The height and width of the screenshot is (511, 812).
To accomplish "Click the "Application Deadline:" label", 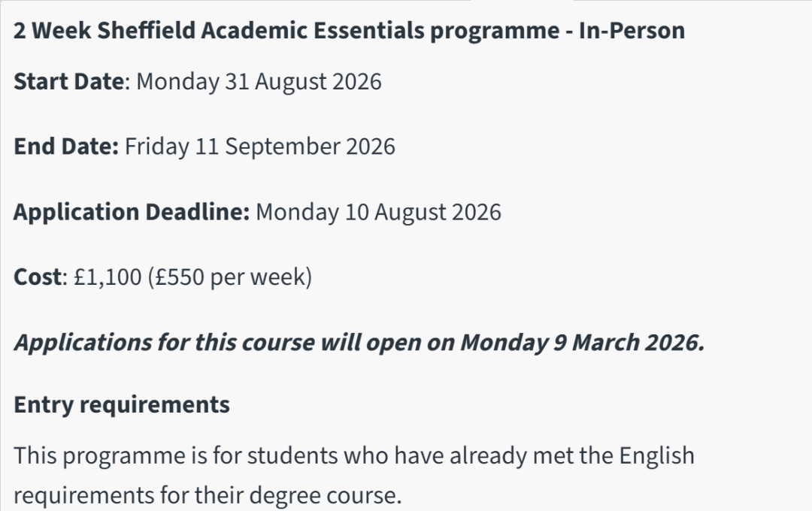I will click(x=132, y=212).
